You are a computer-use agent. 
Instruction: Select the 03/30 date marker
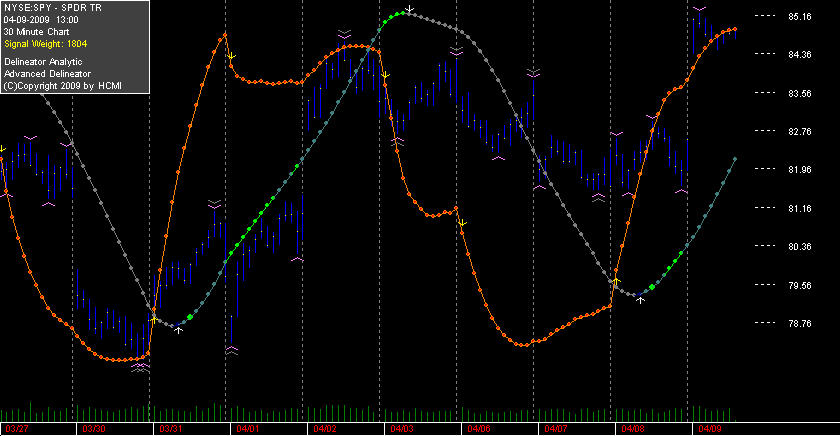(94, 429)
